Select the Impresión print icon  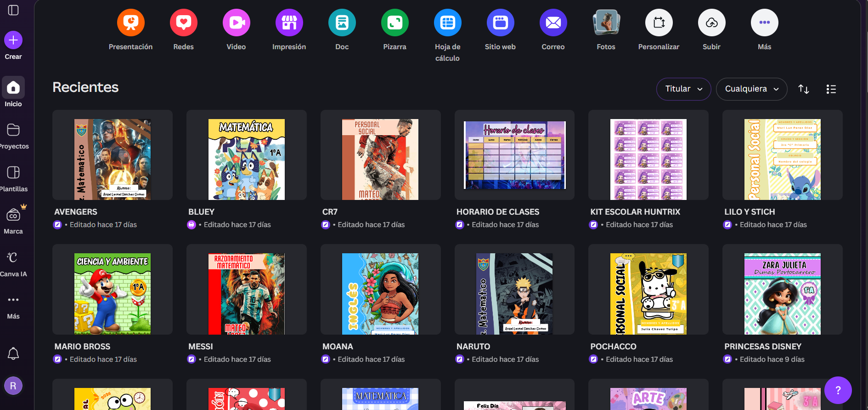click(289, 23)
